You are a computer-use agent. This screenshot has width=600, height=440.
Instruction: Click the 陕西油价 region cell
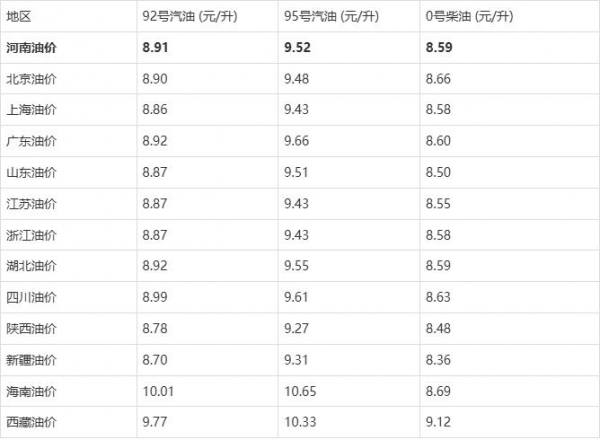tap(31, 328)
